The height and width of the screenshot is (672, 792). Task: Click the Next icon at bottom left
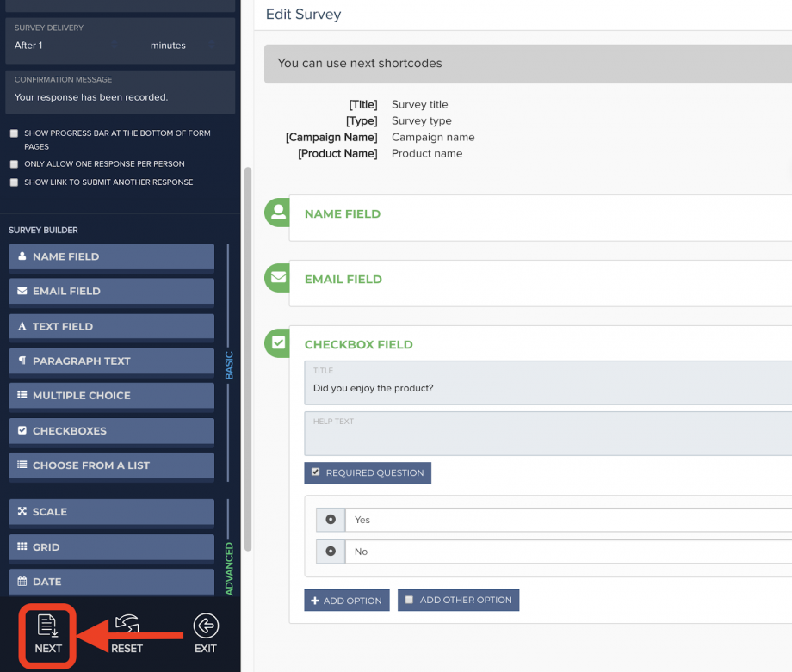[48, 626]
